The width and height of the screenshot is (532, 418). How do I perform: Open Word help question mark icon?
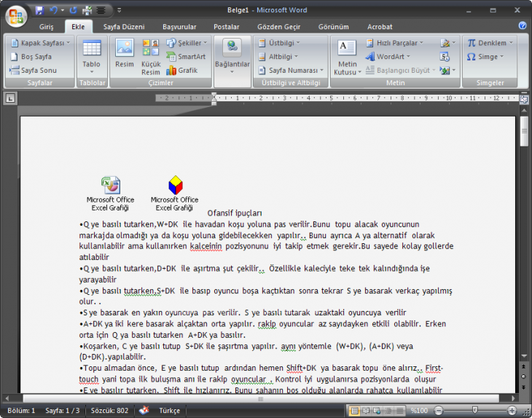click(523, 25)
